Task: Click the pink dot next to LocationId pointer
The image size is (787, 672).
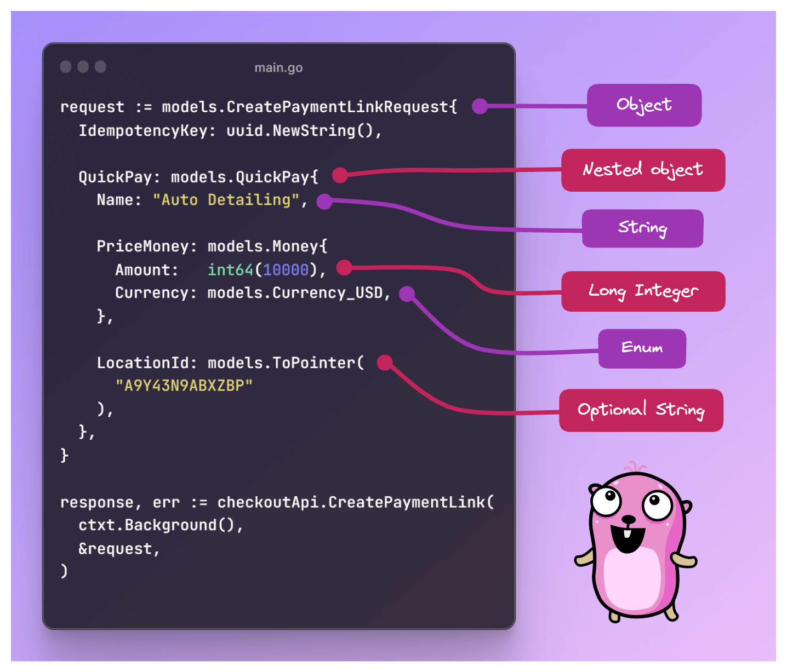Action: [385, 361]
